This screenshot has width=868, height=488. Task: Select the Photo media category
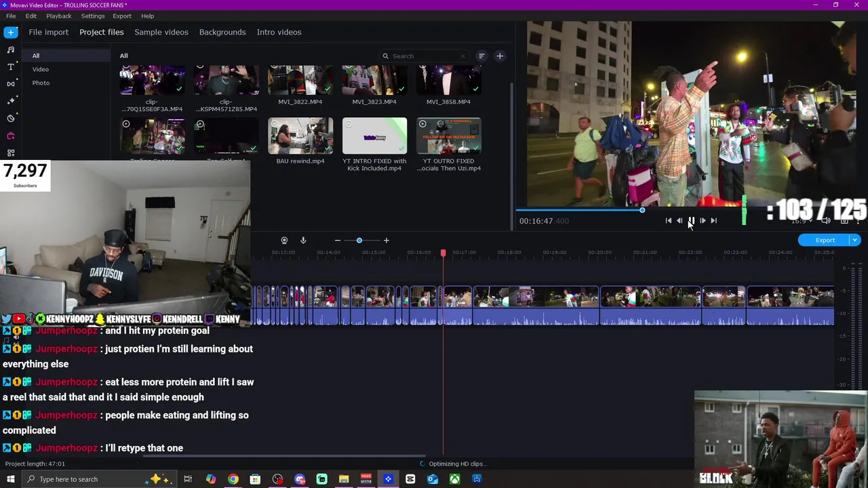point(41,83)
